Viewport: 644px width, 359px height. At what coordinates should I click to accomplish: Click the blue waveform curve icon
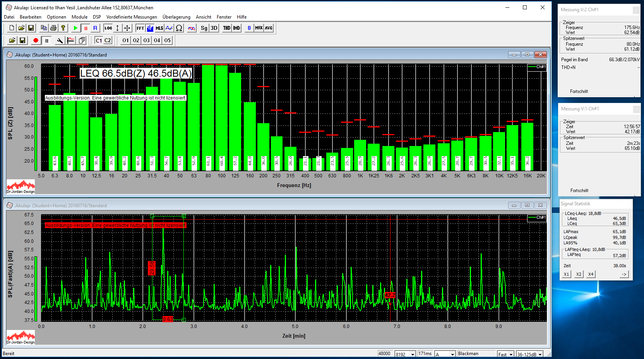[169, 28]
